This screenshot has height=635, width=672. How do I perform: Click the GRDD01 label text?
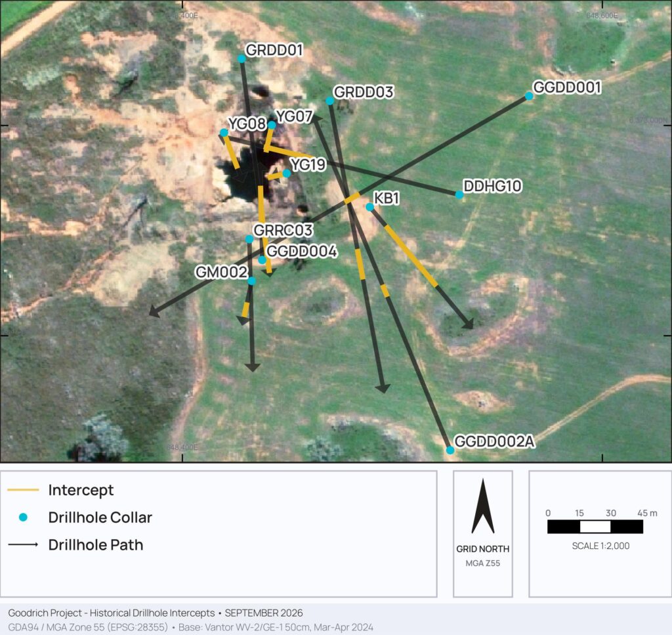(274, 50)
